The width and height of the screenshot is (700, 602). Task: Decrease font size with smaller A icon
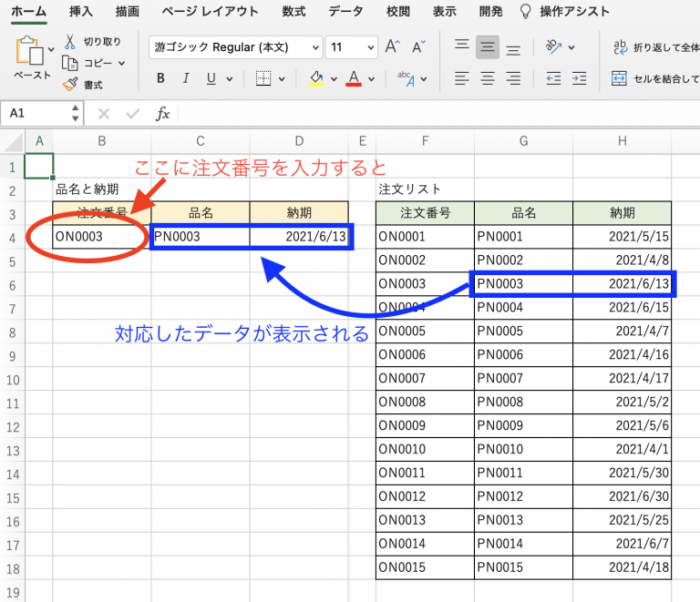coord(418,46)
